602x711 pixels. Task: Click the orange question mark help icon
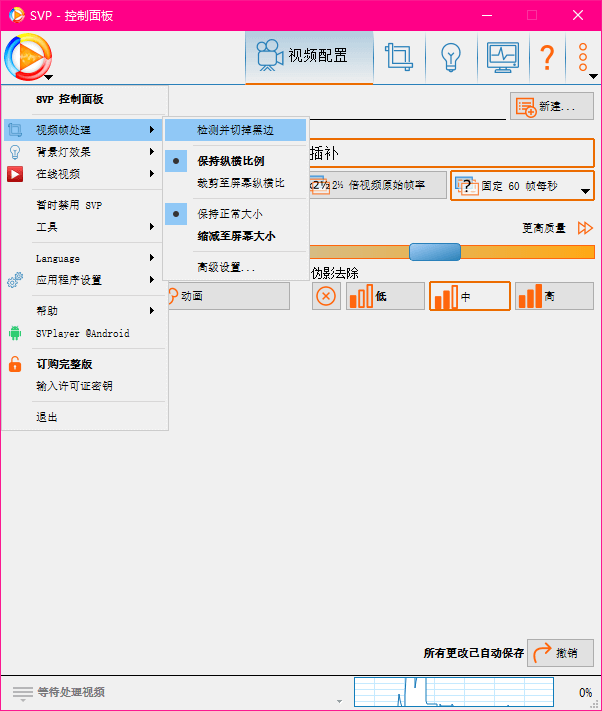(546, 57)
